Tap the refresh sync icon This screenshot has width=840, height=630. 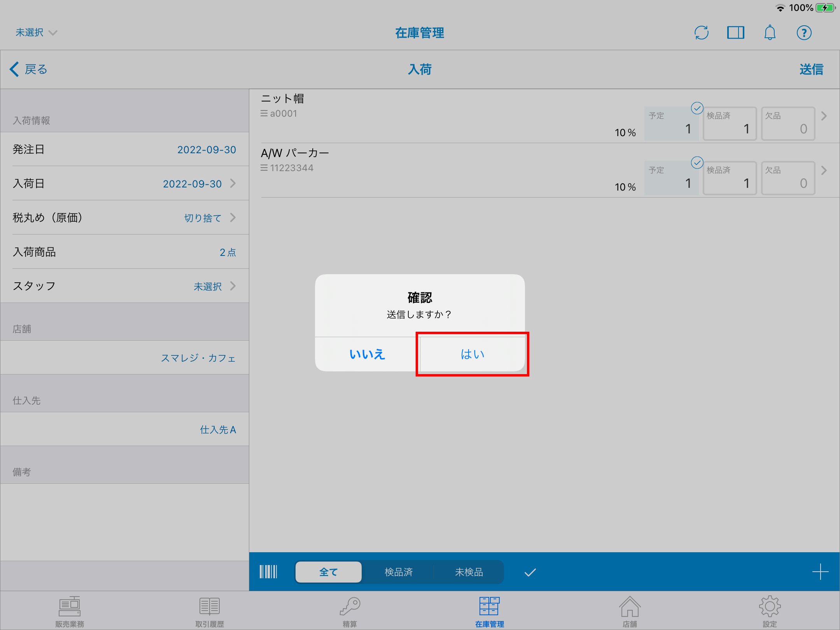[x=701, y=33]
